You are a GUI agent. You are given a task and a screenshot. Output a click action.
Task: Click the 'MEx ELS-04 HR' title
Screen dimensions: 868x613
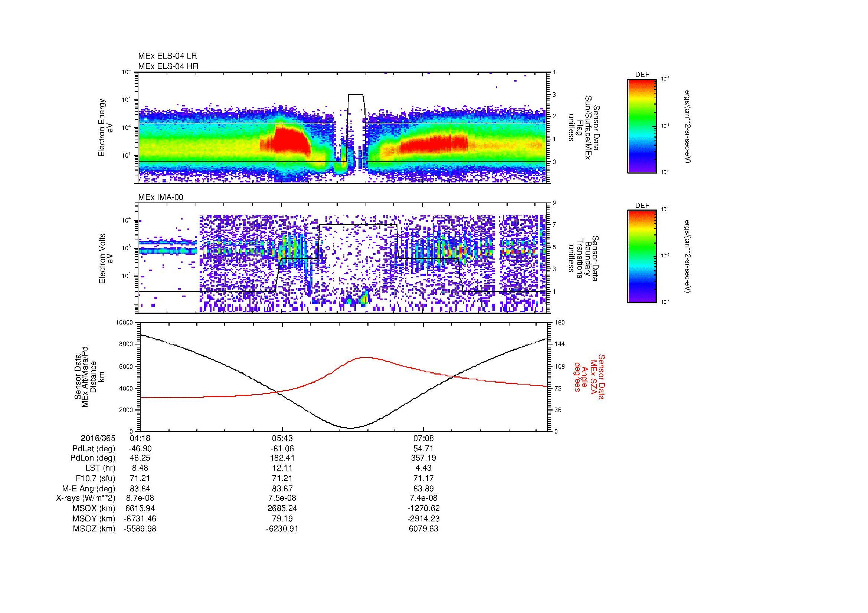click(168, 66)
